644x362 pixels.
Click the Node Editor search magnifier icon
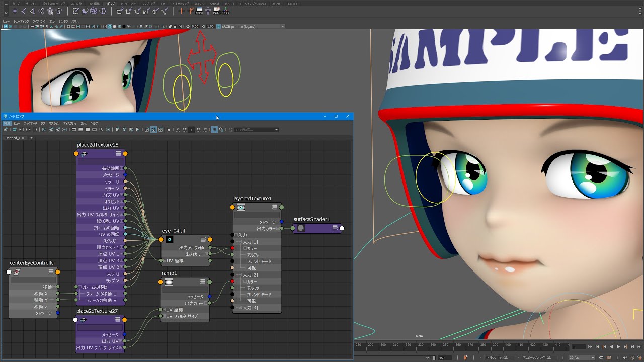coord(101,130)
